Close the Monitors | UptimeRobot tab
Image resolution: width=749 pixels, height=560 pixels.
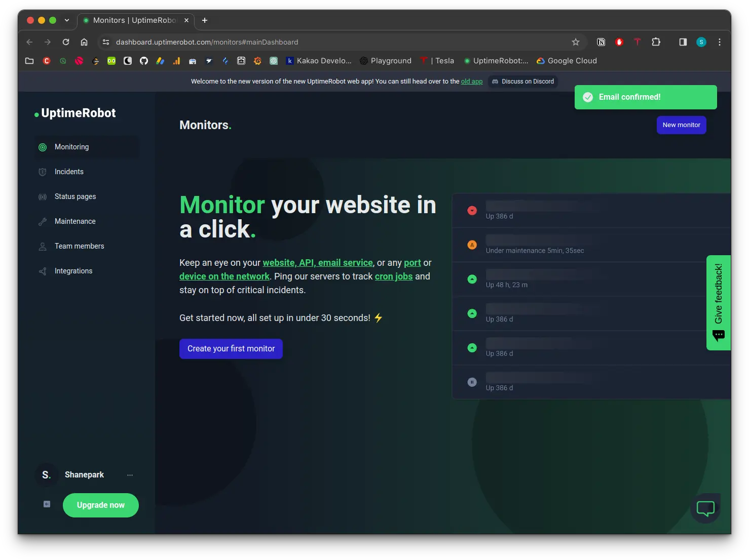pyautogui.click(x=186, y=20)
